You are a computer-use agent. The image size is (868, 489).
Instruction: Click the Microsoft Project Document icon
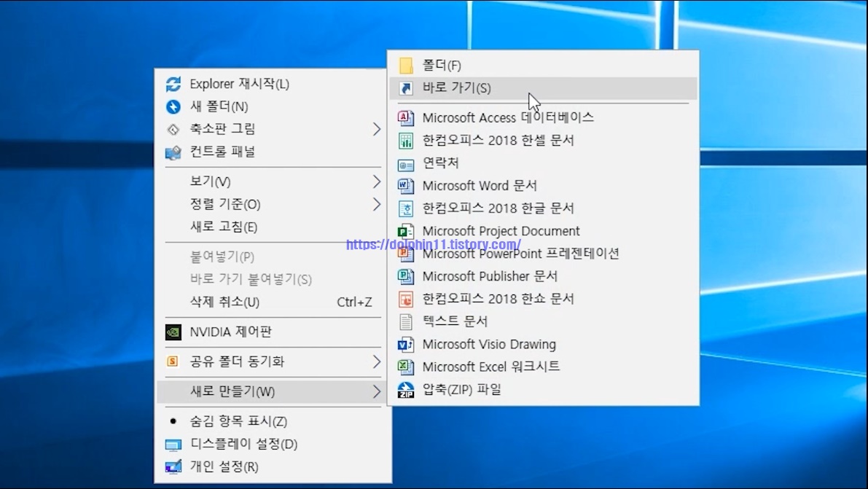[x=406, y=231]
